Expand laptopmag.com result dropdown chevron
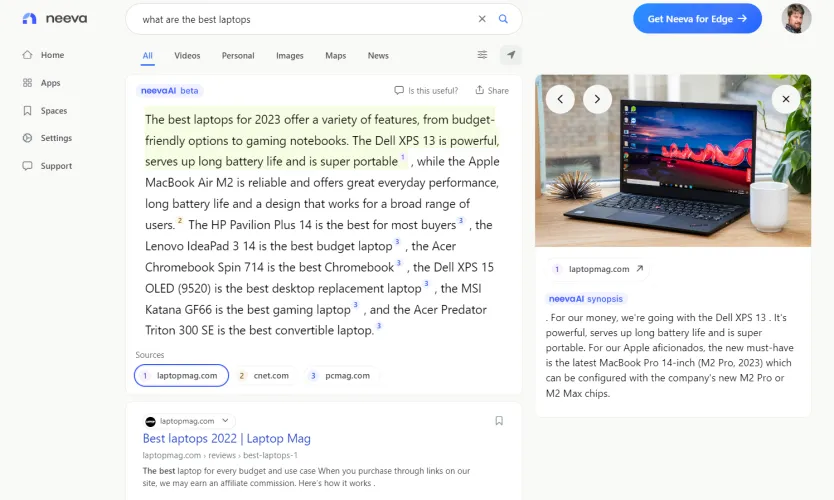 [x=225, y=421]
